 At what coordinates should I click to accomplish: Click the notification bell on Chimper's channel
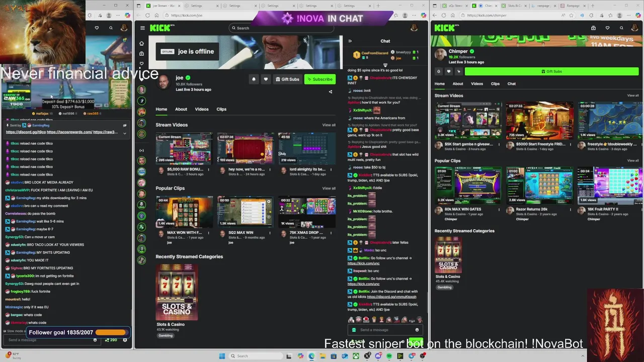pyautogui.click(x=439, y=71)
